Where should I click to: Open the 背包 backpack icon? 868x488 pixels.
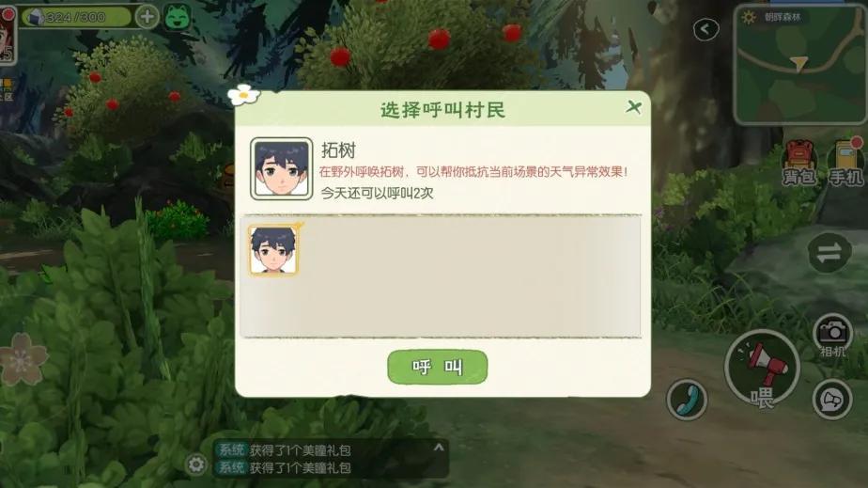pyautogui.click(x=798, y=163)
